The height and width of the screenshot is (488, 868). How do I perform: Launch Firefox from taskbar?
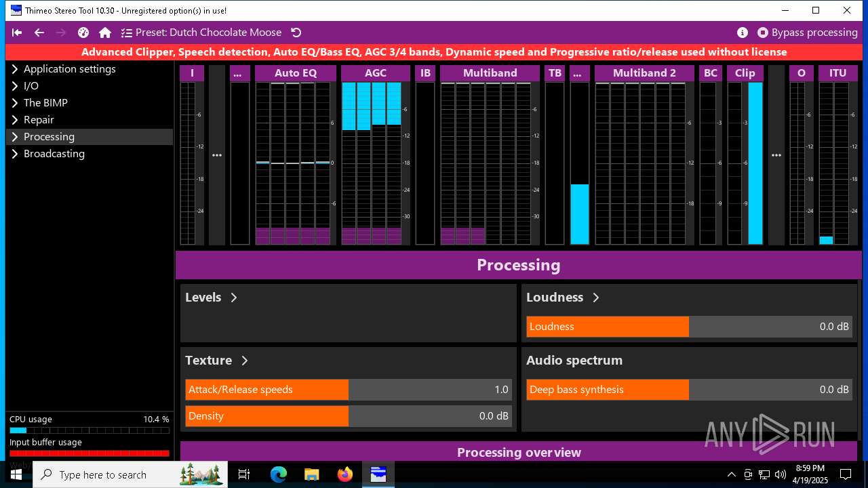344,474
